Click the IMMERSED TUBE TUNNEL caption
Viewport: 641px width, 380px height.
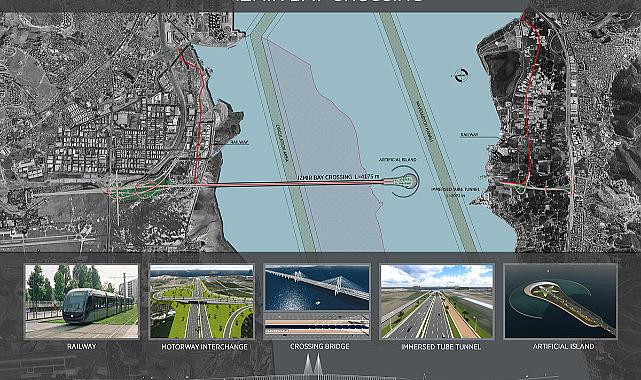tap(441, 347)
